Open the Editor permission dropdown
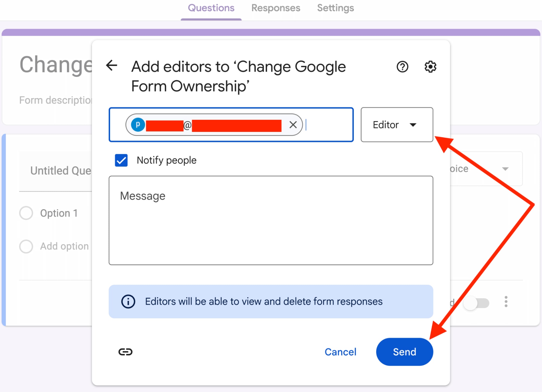Viewport: 542px width, 392px height. [x=396, y=125]
